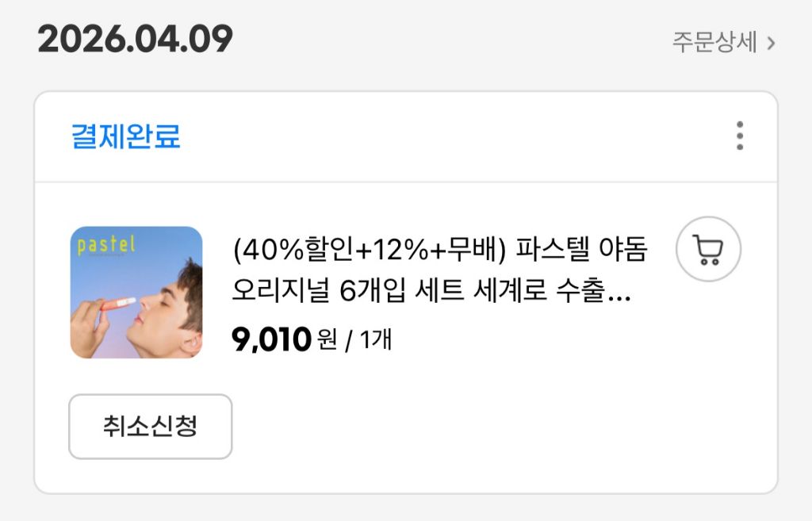This screenshot has width=812, height=521.
Task: Add the product to the shopping cart
Action: pyautogui.click(x=708, y=250)
